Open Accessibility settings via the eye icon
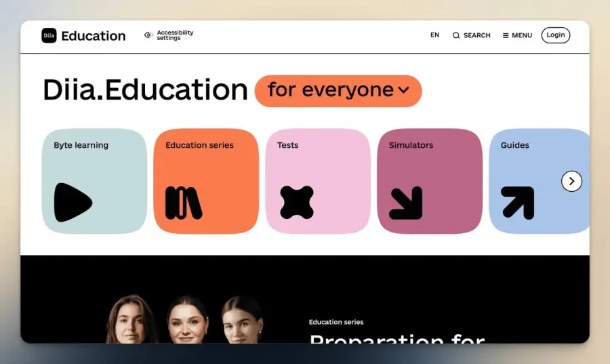 [x=148, y=35]
